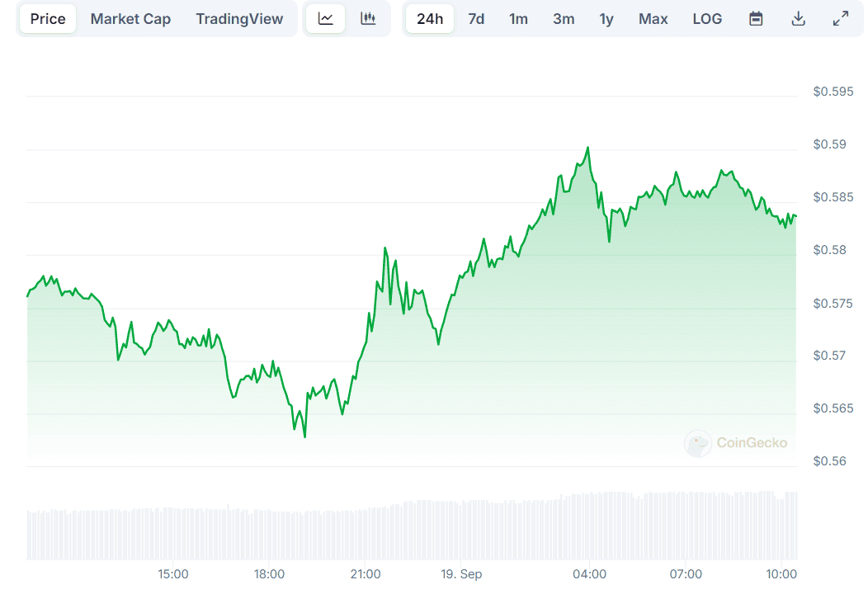Click the $0.565 price axis label
This screenshot has height=594, width=868.
click(833, 408)
